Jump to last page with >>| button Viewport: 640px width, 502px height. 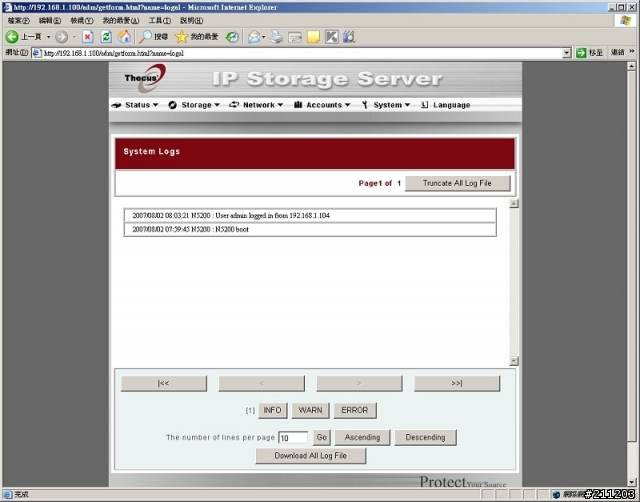457,384
